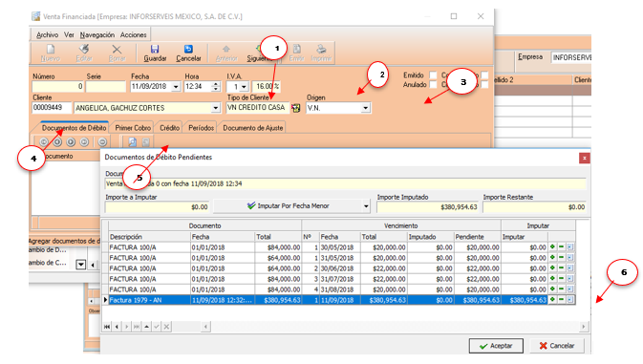Close the Documentos de Débito Pendientes dialog
Image resolution: width=643 pixels, height=364 pixels.
(x=585, y=158)
